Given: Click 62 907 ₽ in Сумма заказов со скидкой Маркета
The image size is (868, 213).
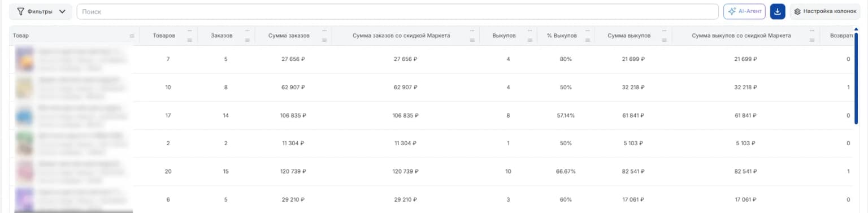Looking at the screenshot, I should pos(405,88).
